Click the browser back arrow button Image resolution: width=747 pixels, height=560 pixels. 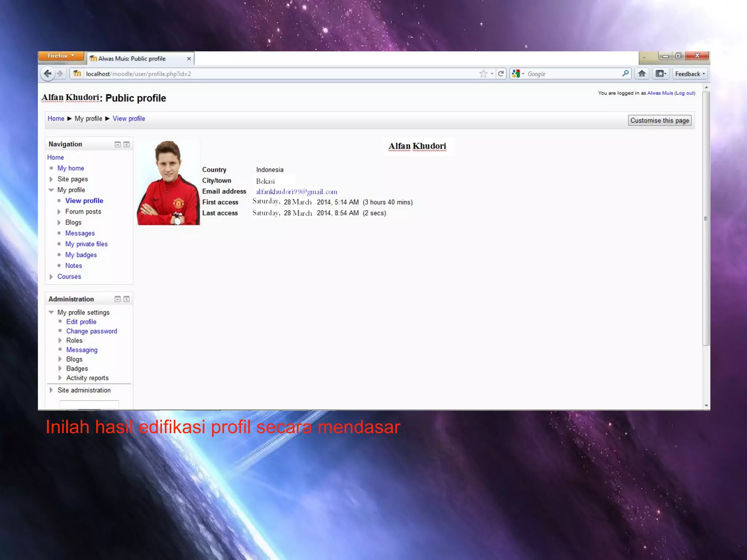tap(47, 74)
